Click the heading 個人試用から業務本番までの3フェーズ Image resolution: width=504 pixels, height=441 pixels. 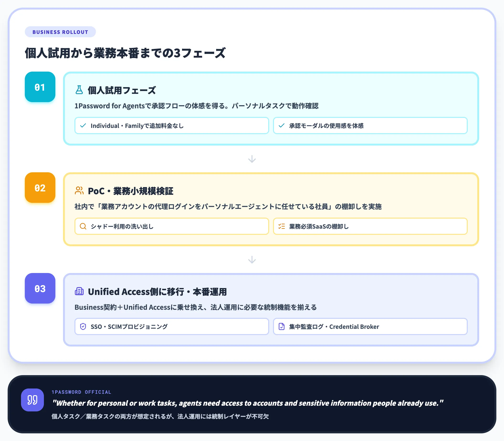pyautogui.click(x=125, y=53)
